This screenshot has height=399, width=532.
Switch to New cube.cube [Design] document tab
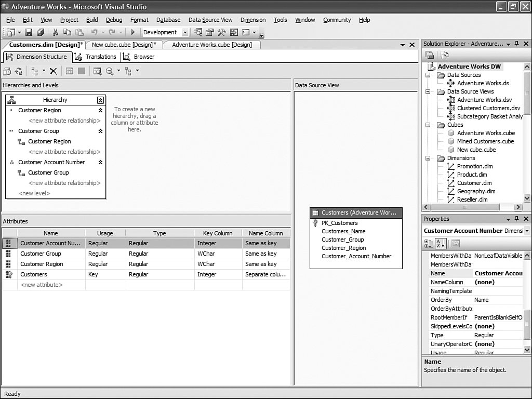[124, 45]
